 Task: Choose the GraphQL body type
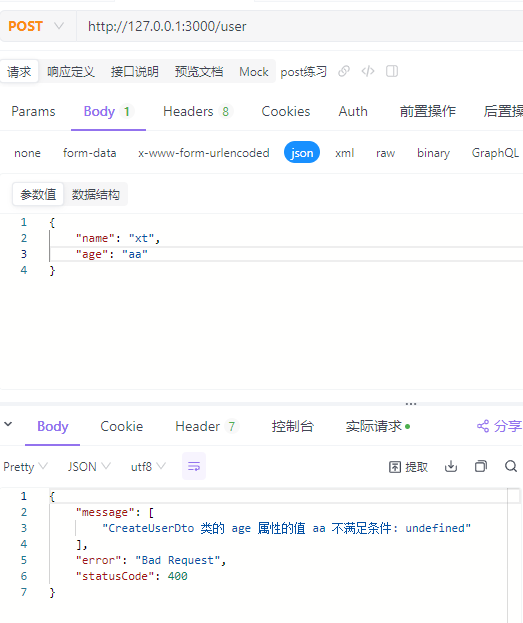coord(495,153)
